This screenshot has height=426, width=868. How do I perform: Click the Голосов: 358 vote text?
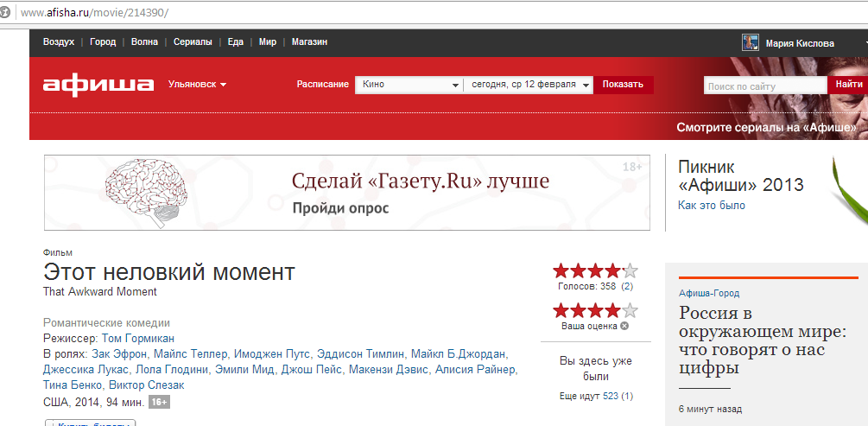(x=588, y=286)
